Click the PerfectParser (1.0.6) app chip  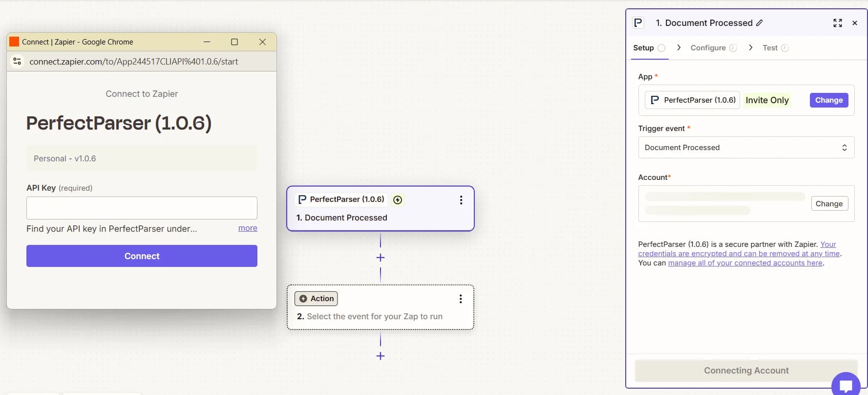[x=693, y=100]
